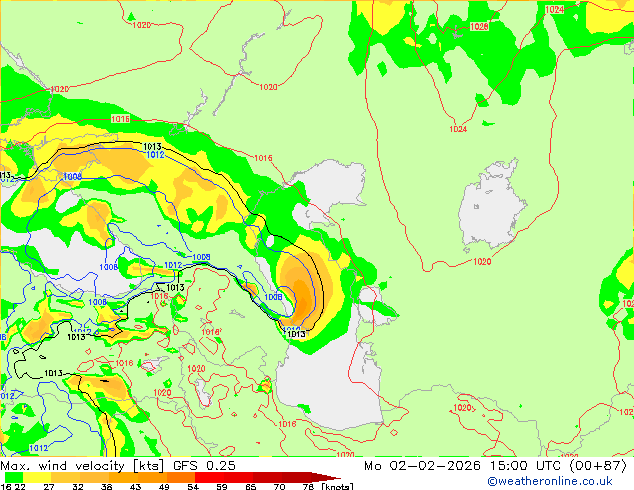Viewport: 634px width, 490px height.
Task: Click the "15:00 UTC" time text
Action: pyautogui.click(x=528, y=466)
